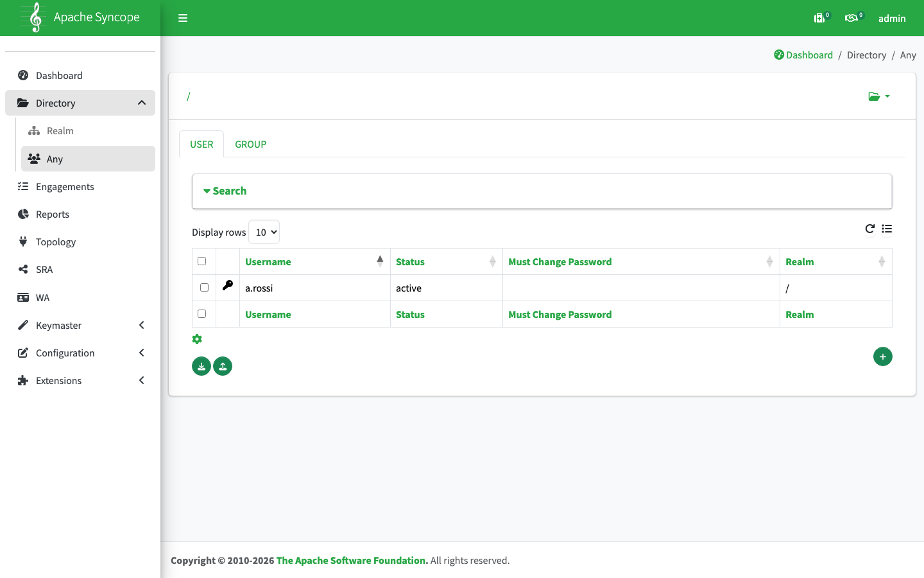Toggle the header select-all checkbox
The height and width of the screenshot is (578, 924).
coord(202,261)
